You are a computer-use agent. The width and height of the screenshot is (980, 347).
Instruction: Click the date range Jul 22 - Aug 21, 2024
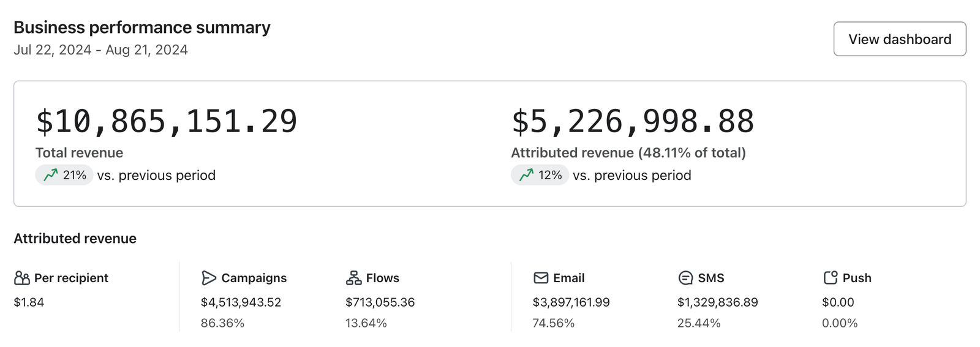coord(100,50)
